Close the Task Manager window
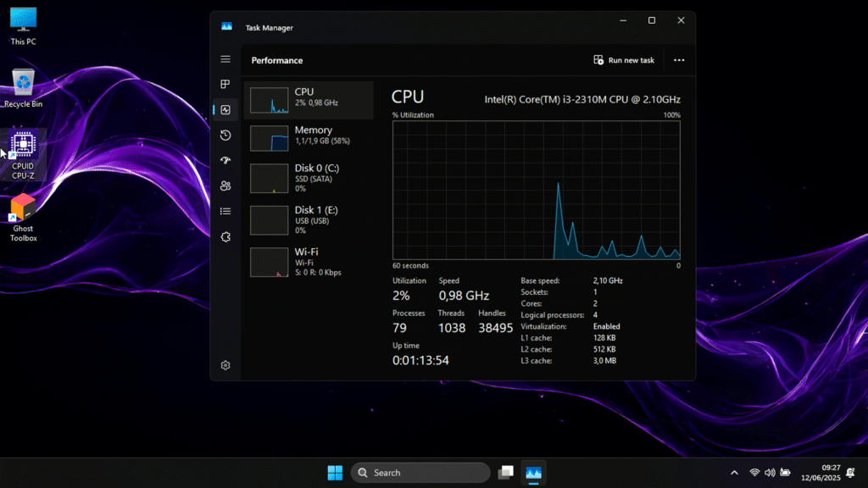The width and height of the screenshot is (868, 488). (x=681, y=20)
